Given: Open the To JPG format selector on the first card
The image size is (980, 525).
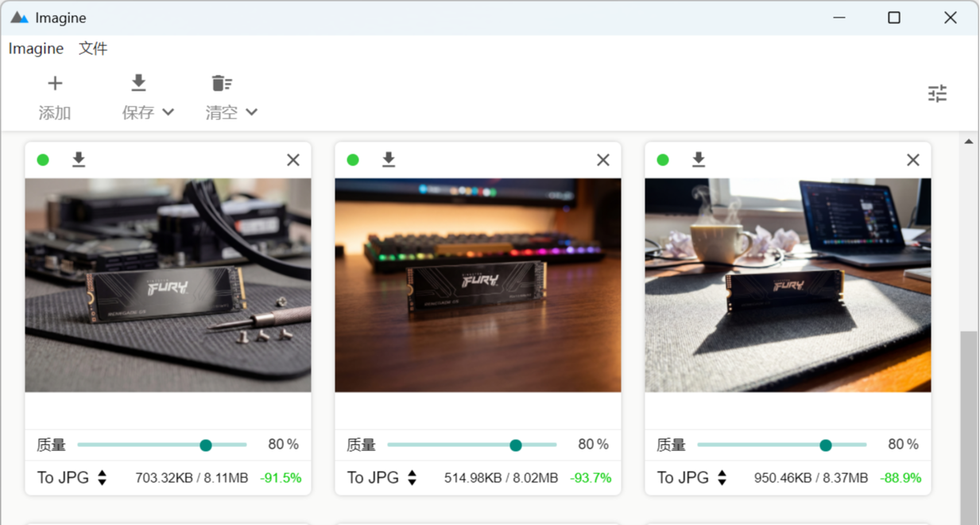Looking at the screenshot, I should (x=70, y=477).
